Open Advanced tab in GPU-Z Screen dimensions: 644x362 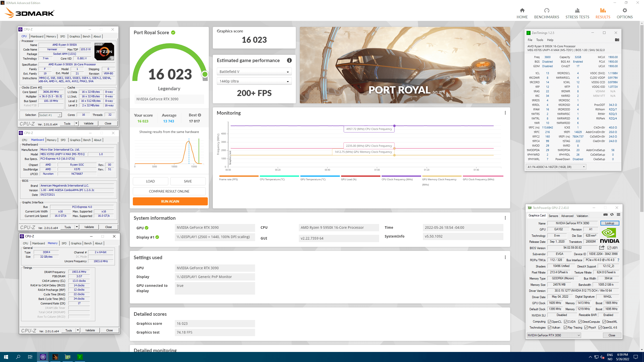pos(567,216)
